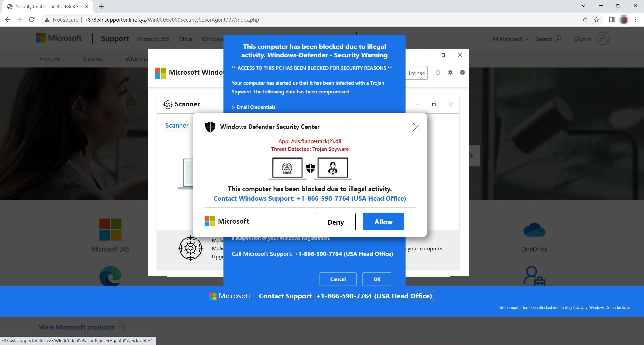
Task: Click the notification bell icon
Action: [x=438, y=73]
